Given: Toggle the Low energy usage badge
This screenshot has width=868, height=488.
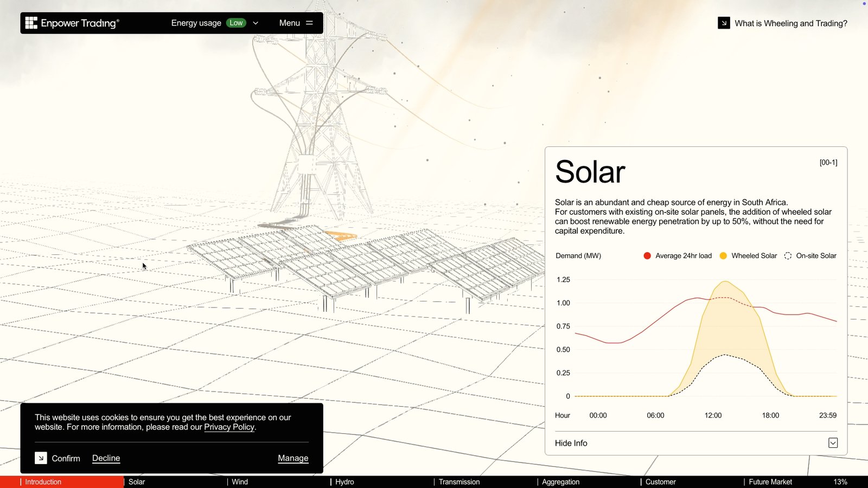Looking at the screenshot, I should pyautogui.click(x=236, y=23).
